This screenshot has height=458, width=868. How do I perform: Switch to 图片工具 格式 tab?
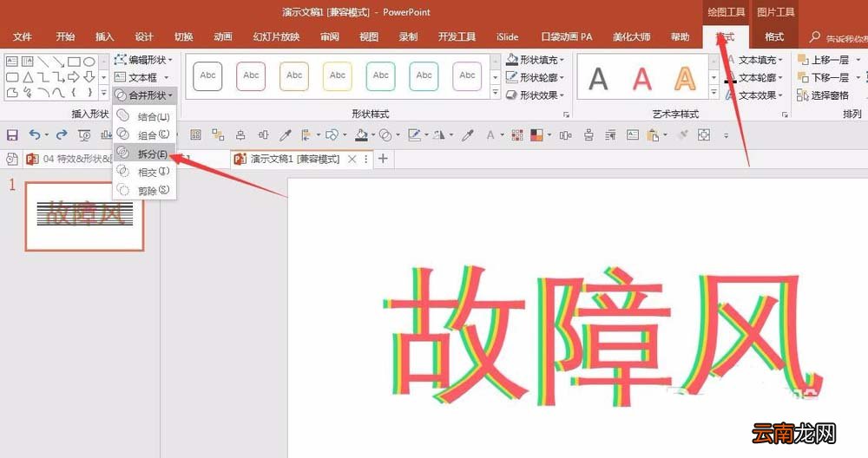tap(774, 36)
